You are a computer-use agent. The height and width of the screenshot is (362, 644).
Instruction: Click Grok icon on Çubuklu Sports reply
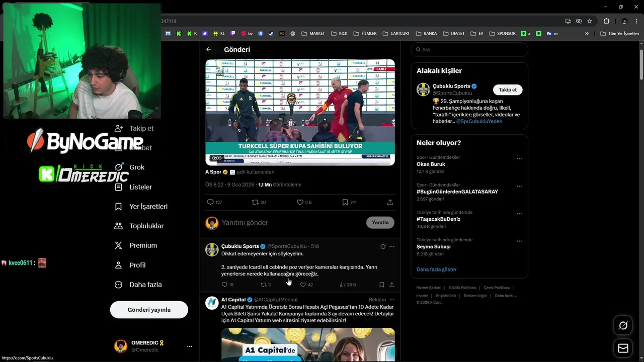(x=383, y=246)
